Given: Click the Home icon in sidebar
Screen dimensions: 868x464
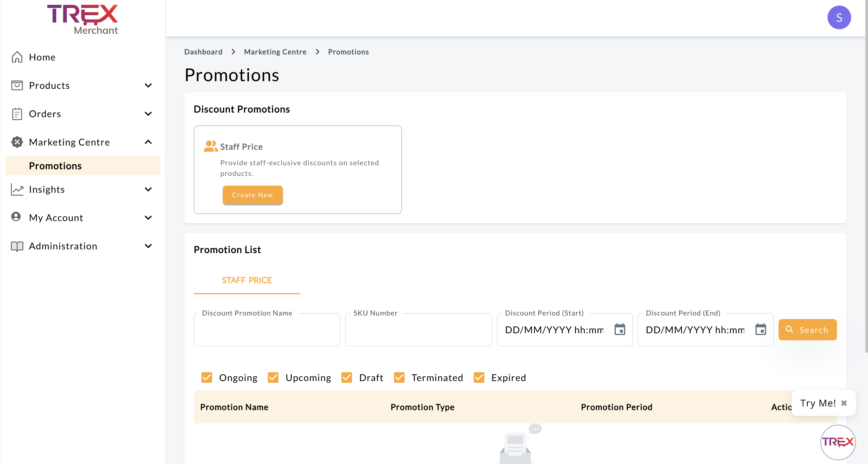Looking at the screenshot, I should [x=17, y=57].
